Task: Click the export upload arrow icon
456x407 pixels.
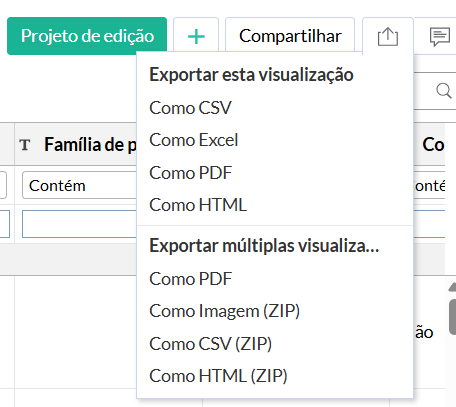Action: 388,36
